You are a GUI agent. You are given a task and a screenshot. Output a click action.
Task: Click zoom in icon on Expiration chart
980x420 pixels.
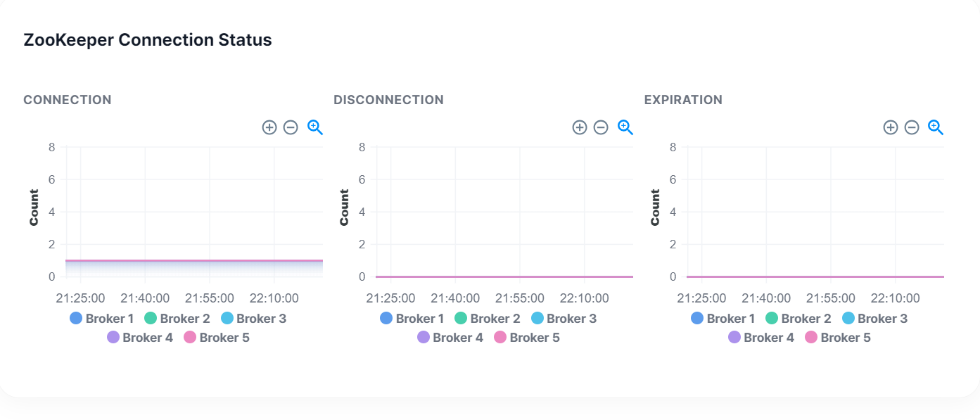pyautogui.click(x=891, y=127)
